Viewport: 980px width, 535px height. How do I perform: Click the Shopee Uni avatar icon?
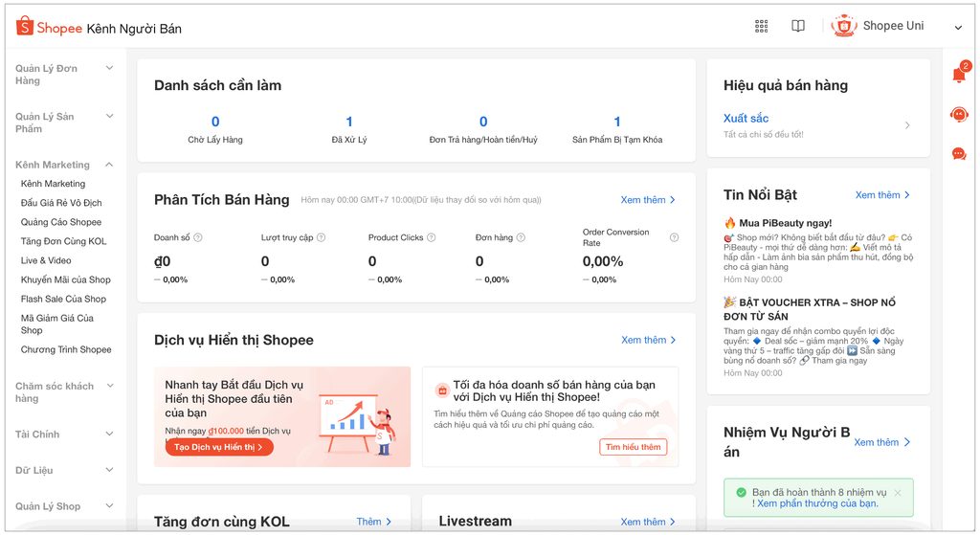pyautogui.click(x=843, y=26)
